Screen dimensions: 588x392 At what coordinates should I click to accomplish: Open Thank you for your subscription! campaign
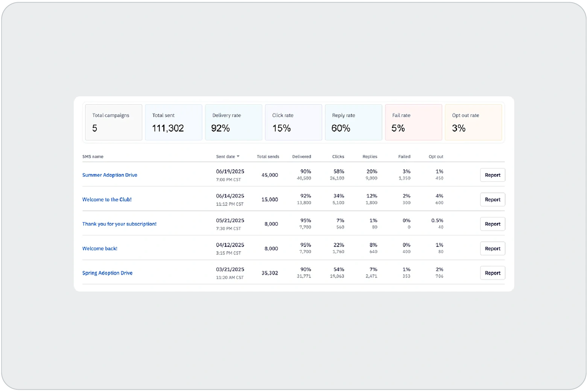[119, 224]
